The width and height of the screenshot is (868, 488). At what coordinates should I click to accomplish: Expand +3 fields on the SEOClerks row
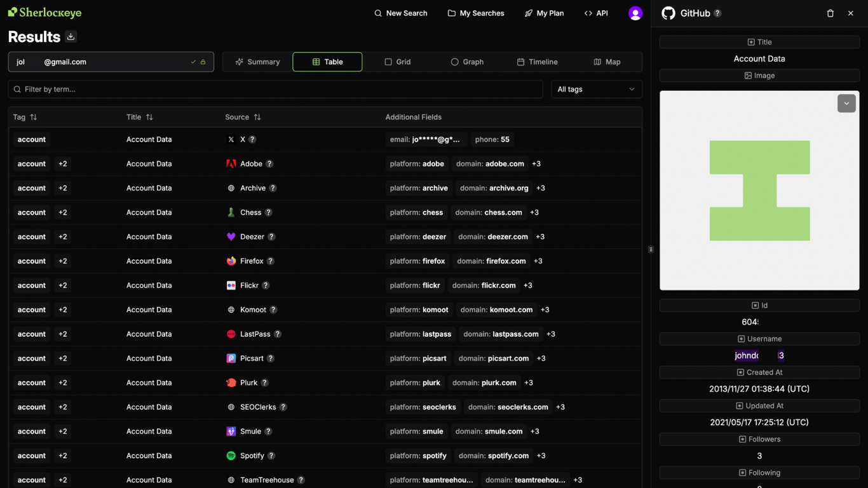click(560, 407)
